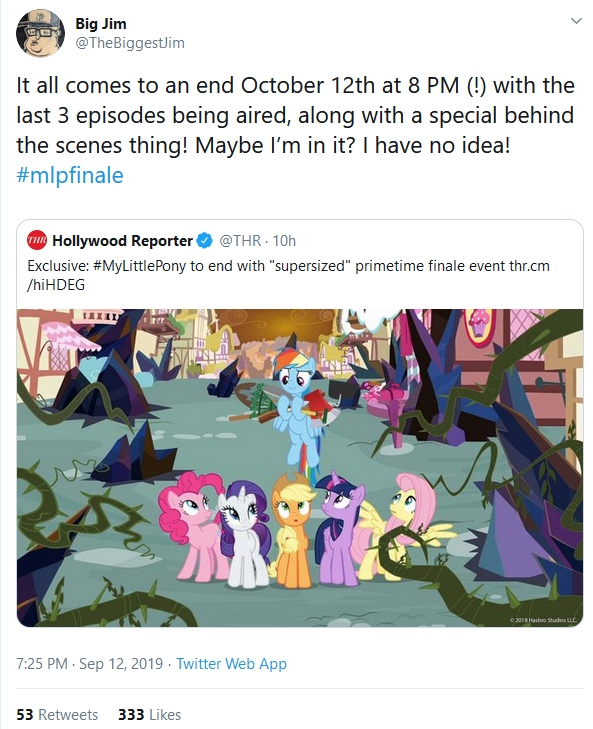Click the blue verified badge icon
The height and width of the screenshot is (729, 593).
pyautogui.click(x=204, y=241)
